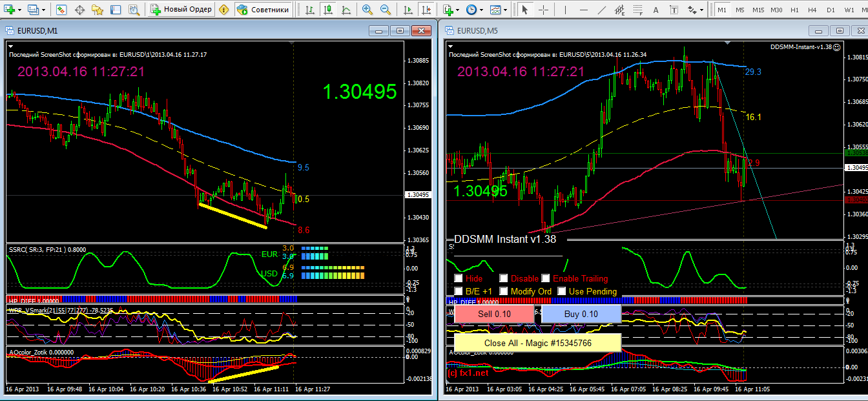This screenshot has height=401, width=868.
Task: Toggle chart auto scroll
Action: [408, 10]
